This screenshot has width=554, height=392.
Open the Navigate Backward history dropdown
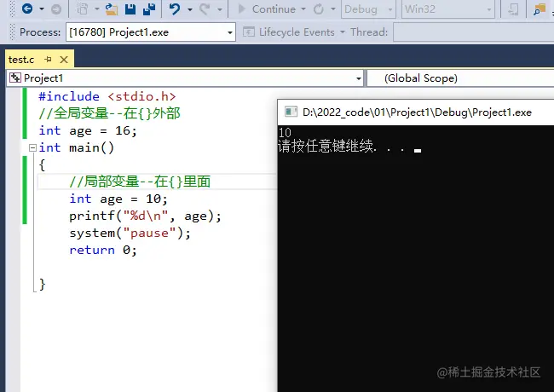point(42,9)
